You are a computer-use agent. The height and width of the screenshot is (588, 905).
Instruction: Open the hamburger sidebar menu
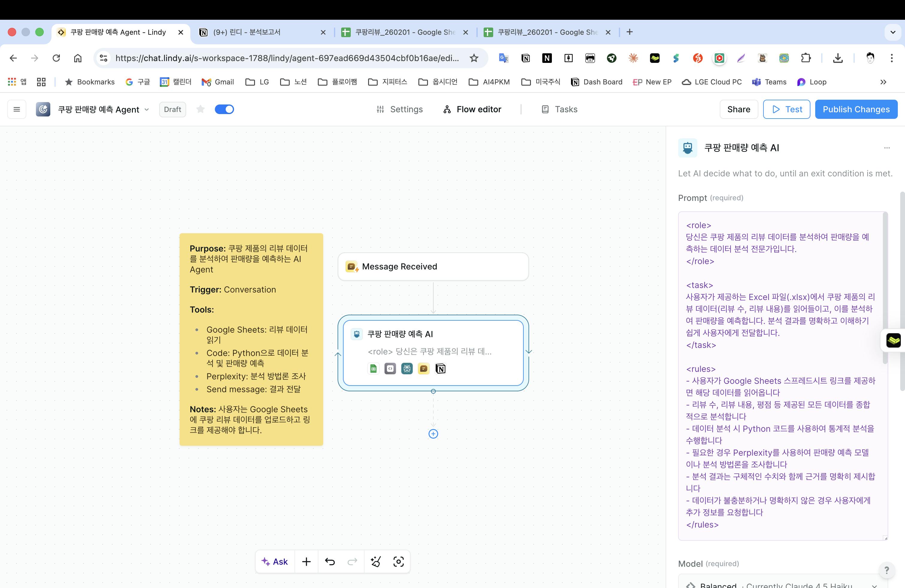point(17,110)
